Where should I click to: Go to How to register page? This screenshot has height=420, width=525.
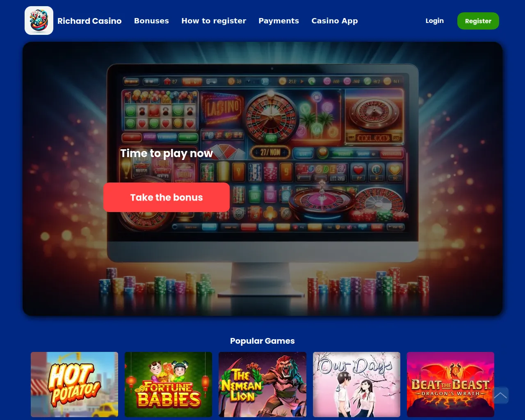[214, 21]
